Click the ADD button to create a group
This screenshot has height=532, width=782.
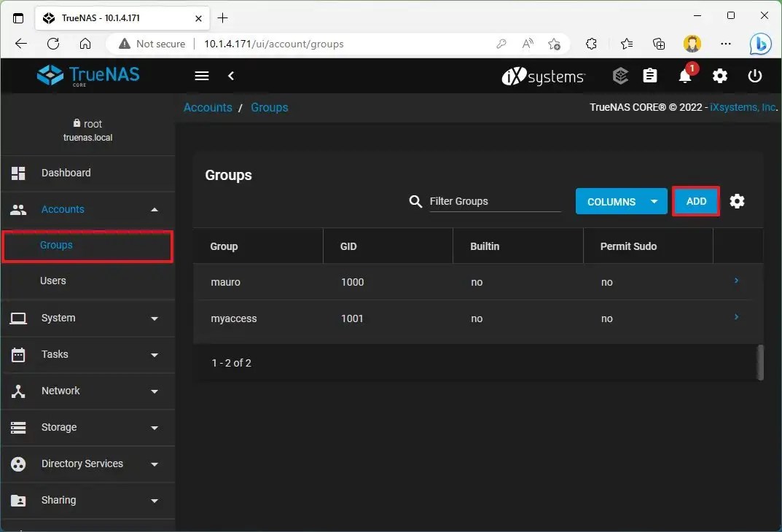point(695,201)
